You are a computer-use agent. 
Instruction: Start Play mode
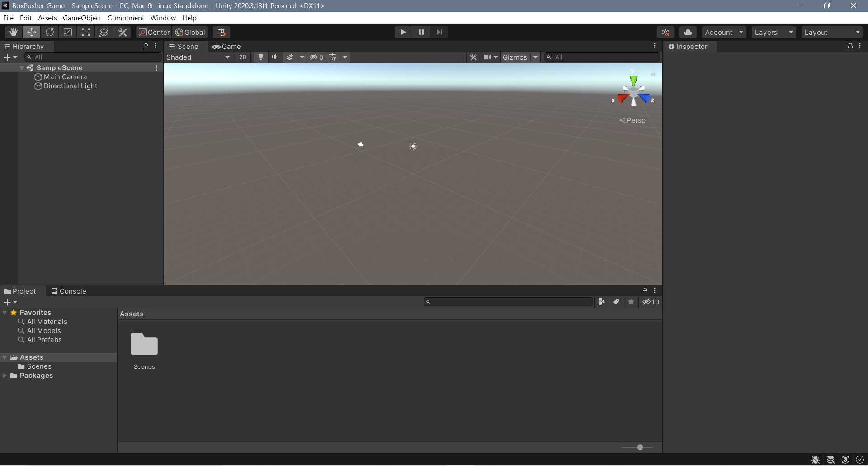pos(403,32)
